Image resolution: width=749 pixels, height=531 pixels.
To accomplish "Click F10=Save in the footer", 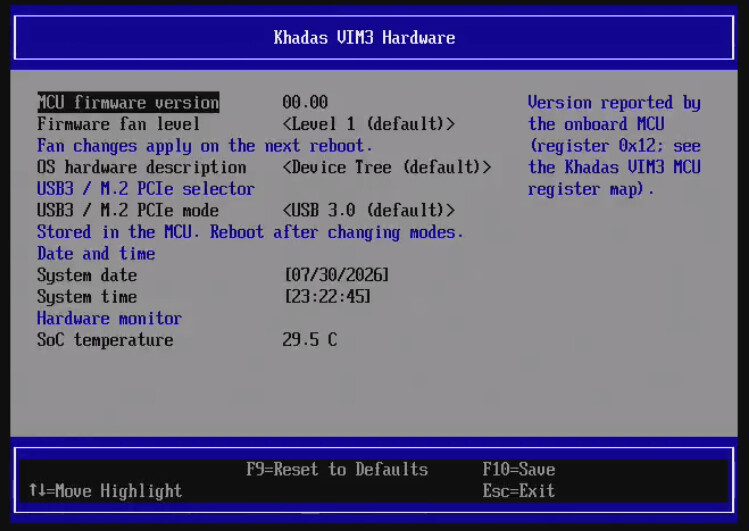I will click(x=519, y=469).
